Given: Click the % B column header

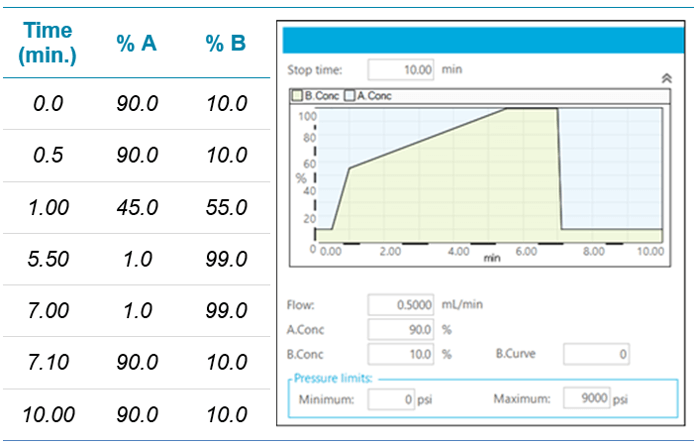Looking at the screenshot, I should pyautogui.click(x=226, y=43).
